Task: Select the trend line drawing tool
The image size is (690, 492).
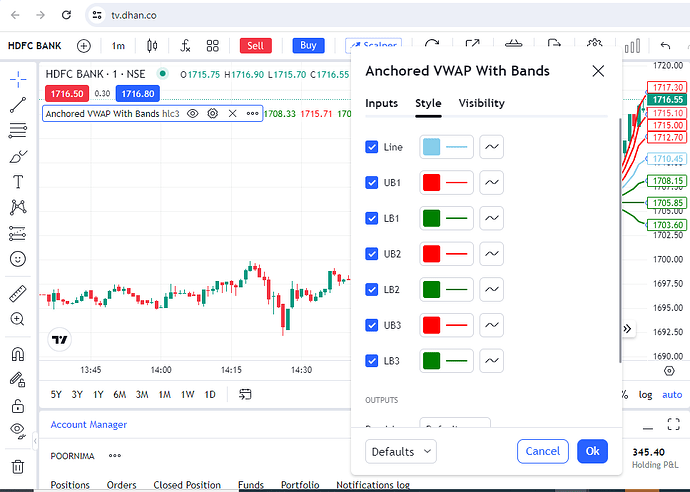Action: pos(18,105)
